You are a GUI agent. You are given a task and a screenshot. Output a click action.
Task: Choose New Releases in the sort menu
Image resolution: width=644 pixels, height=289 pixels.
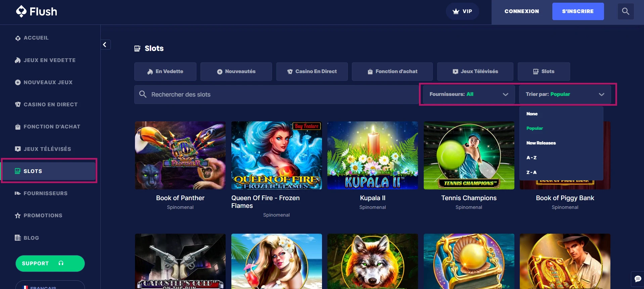click(x=541, y=143)
